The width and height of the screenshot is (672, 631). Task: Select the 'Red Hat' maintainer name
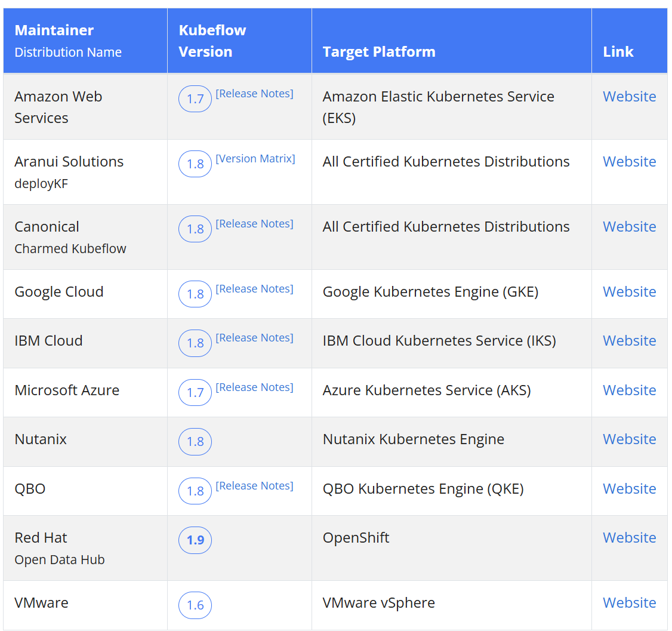(x=41, y=537)
